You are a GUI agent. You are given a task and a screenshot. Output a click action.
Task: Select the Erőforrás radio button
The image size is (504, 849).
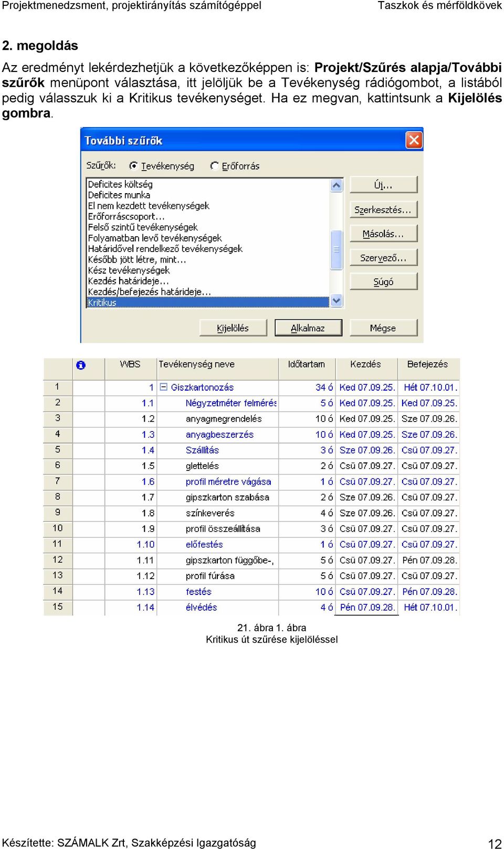(214, 166)
